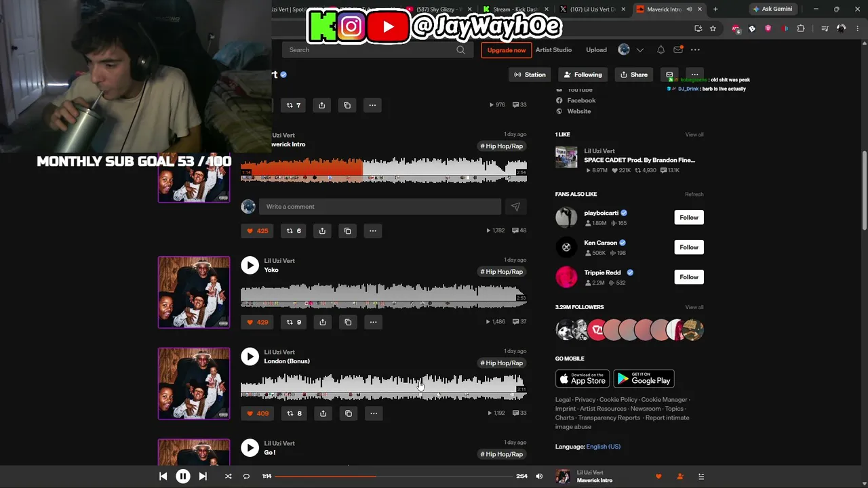The image size is (868, 488).
Task: Focus the Write a comment field
Action: click(380, 207)
